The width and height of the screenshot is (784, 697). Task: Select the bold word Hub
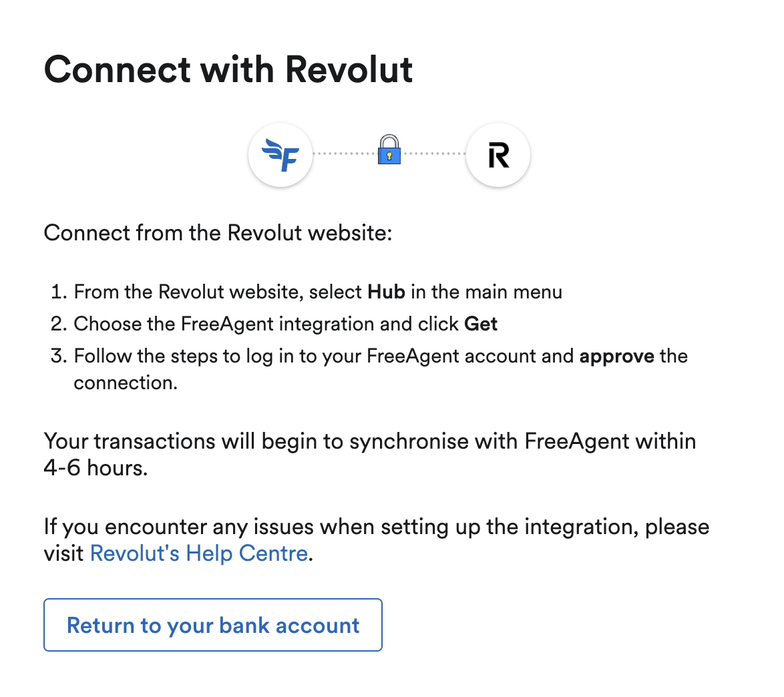coord(387,292)
